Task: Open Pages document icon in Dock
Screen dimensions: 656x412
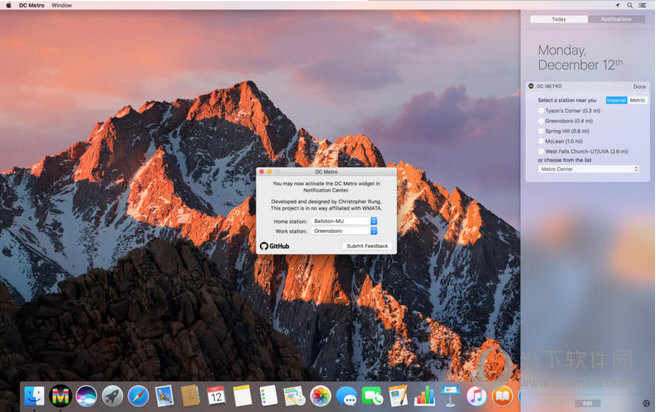Action: click(398, 396)
